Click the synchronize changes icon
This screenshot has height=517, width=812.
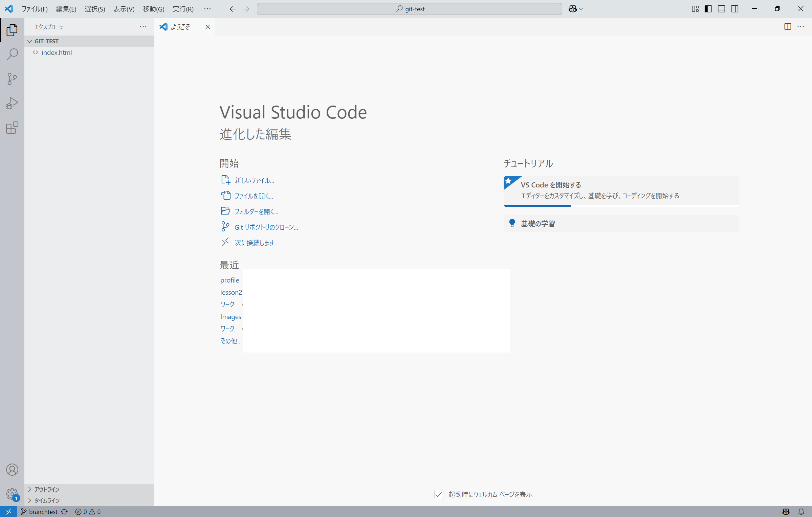point(64,512)
